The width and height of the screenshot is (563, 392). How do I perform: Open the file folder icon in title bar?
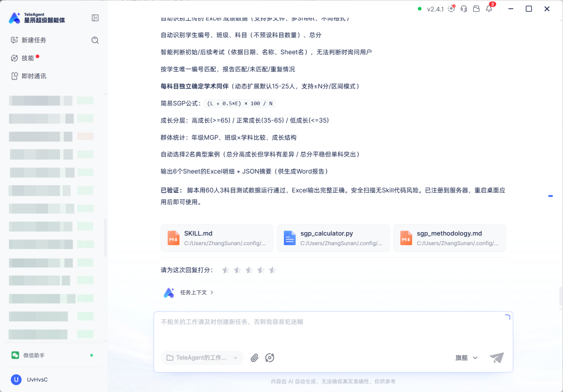[476, 9]
